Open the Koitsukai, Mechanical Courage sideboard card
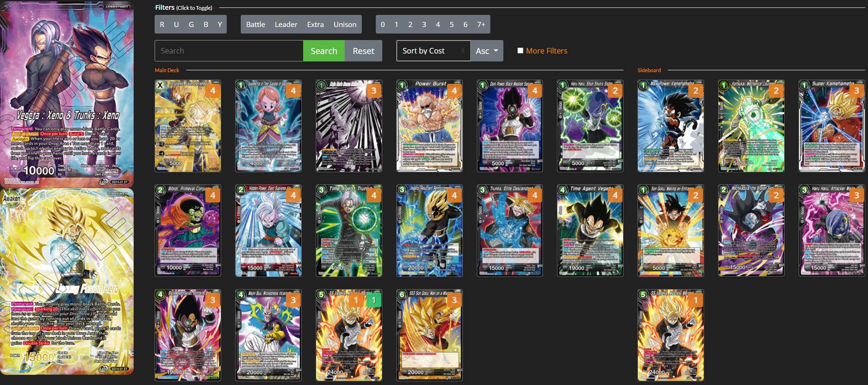 pos(751,126)
